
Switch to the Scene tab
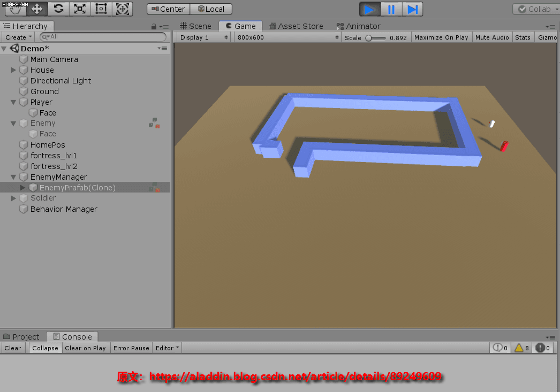(x=195, y=26)
